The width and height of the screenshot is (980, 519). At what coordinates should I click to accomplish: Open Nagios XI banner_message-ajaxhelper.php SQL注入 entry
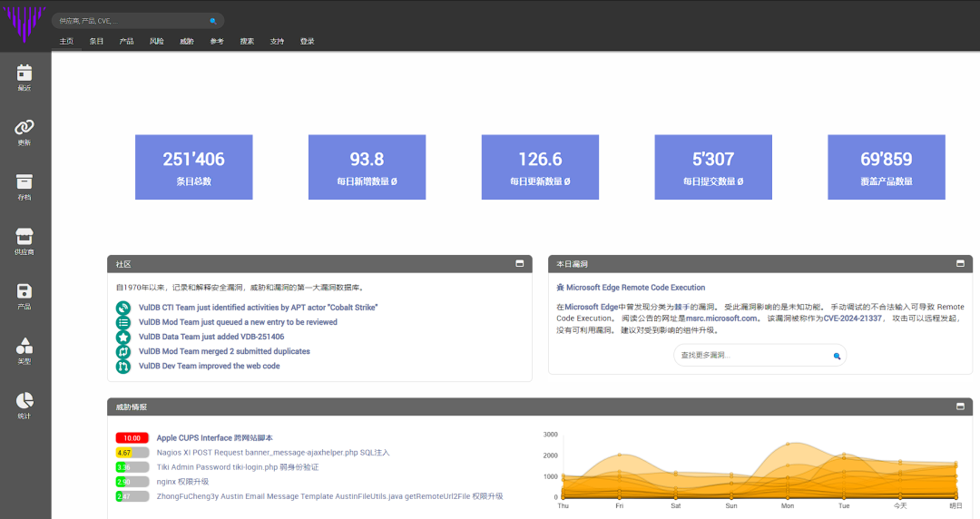pyautogui.click(x=272, y=453)
